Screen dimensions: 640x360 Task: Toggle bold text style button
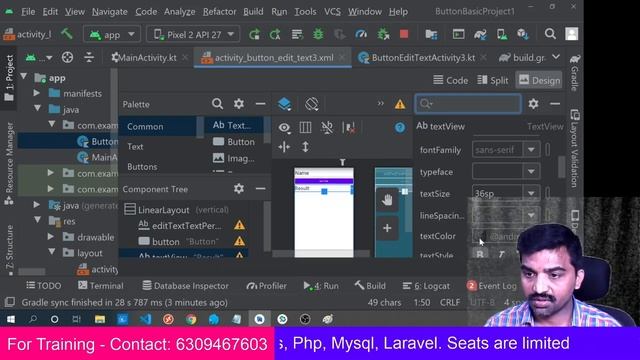point(480,254)
